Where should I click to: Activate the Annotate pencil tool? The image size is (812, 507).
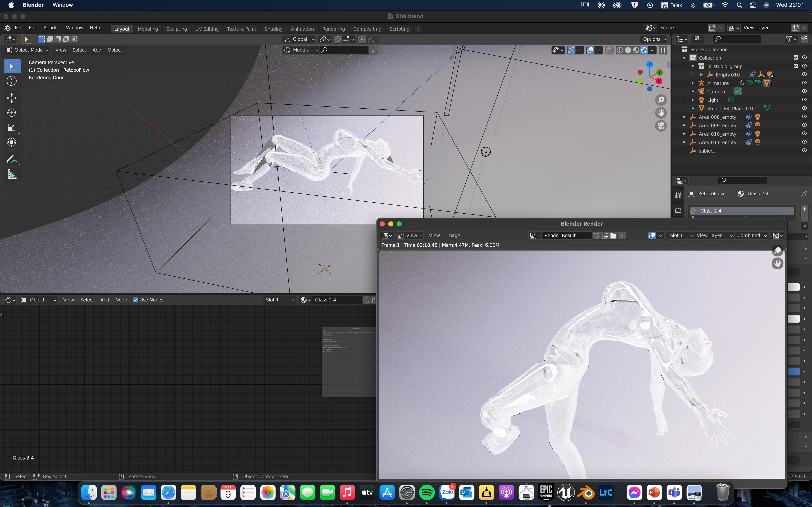tap(11, 159)
